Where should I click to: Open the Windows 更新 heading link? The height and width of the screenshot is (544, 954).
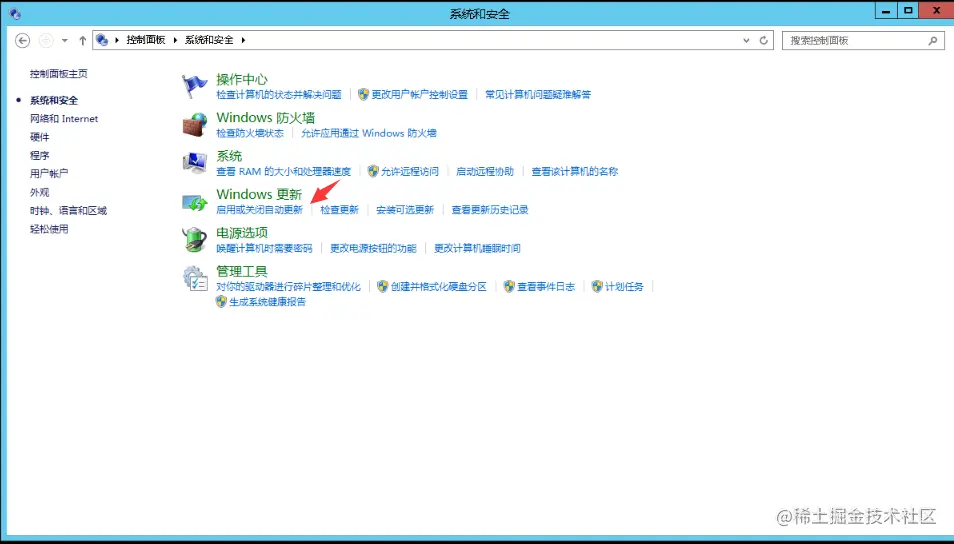pos(259,194)
